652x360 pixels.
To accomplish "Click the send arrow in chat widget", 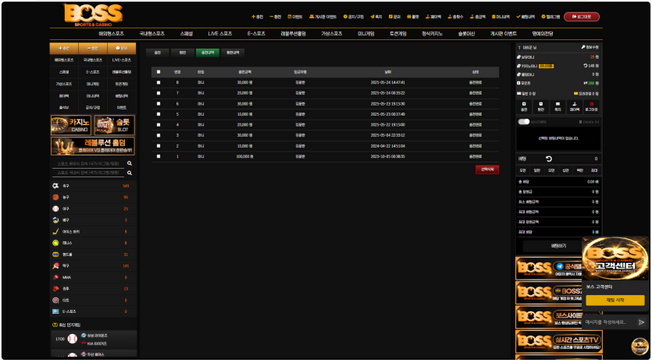I will tap(641, 322).
